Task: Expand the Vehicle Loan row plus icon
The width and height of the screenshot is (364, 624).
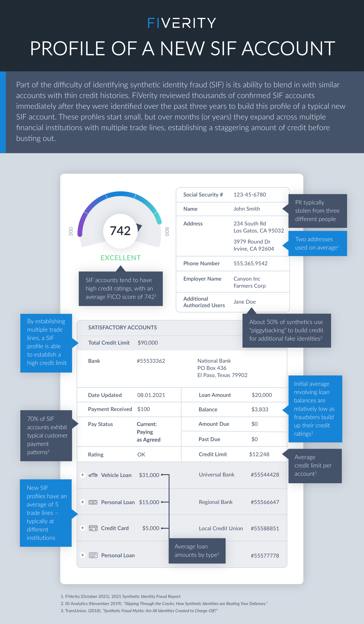Action: tap(83, 475)
